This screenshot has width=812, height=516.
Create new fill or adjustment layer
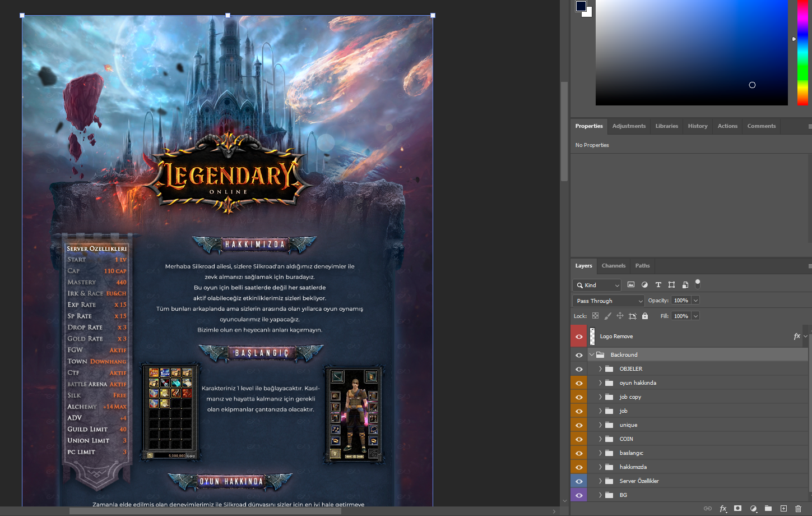[753, 509]
